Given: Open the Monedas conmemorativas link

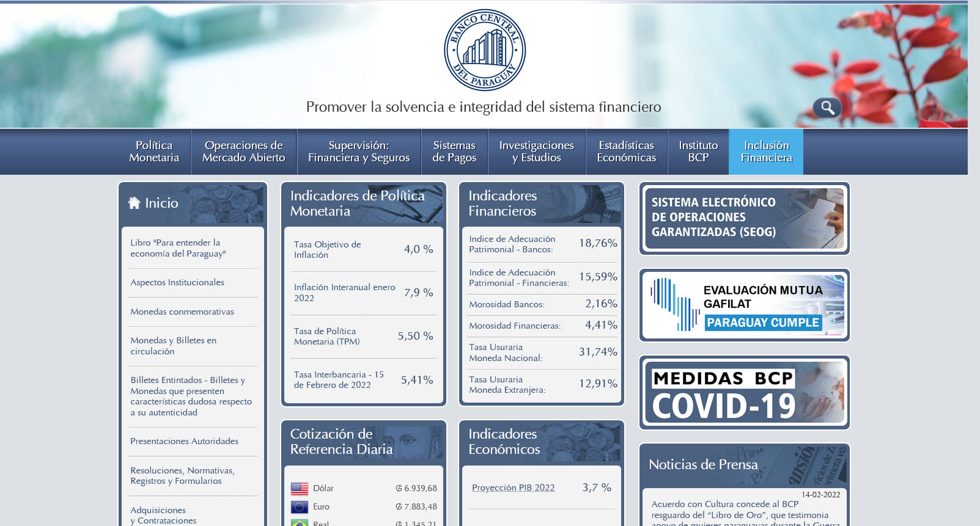Looking at the screenshot, I should pos(182,312).
